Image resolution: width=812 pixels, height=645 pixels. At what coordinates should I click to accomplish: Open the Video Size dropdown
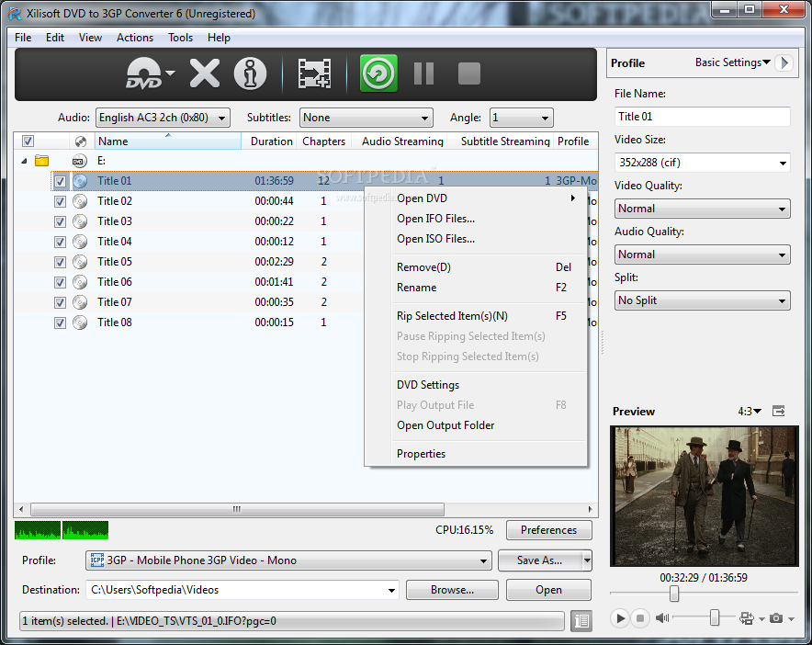702,163
